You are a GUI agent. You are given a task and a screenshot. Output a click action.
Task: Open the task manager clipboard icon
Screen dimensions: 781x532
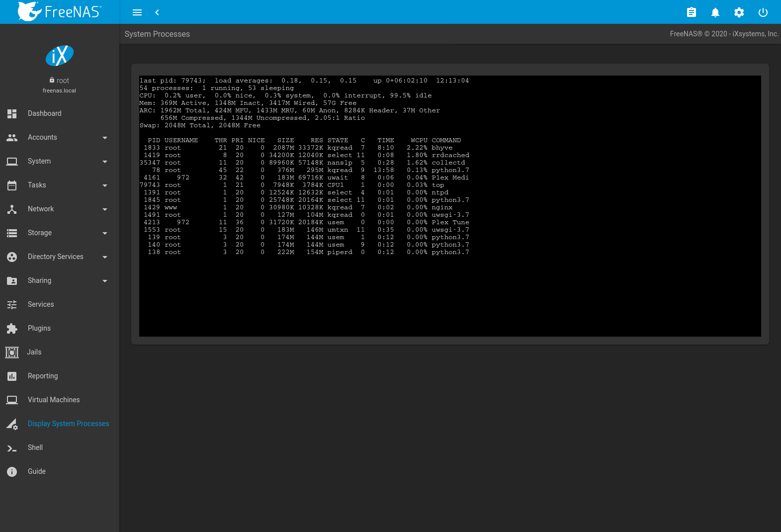(x=691, y=12)
